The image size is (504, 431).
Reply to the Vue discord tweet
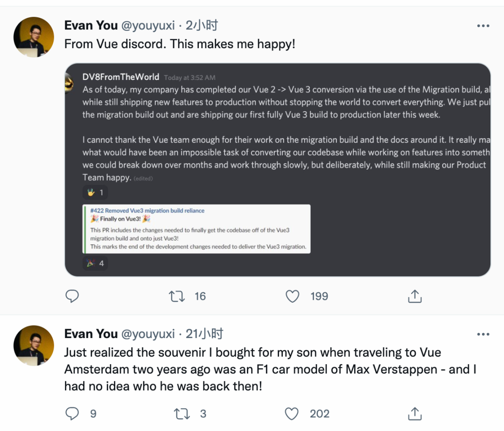[72, 296]
